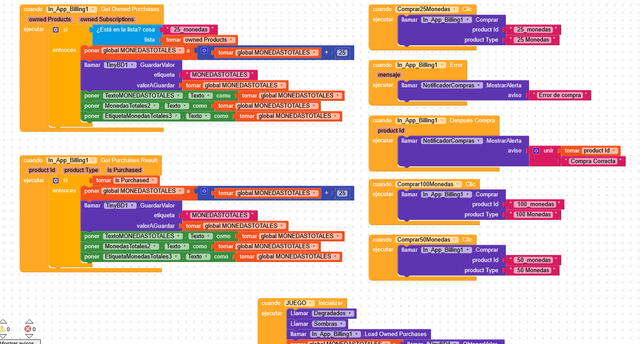Open In_App_Billing1 dropdown in Got Owned Purchases event

(x=71, y=9)
